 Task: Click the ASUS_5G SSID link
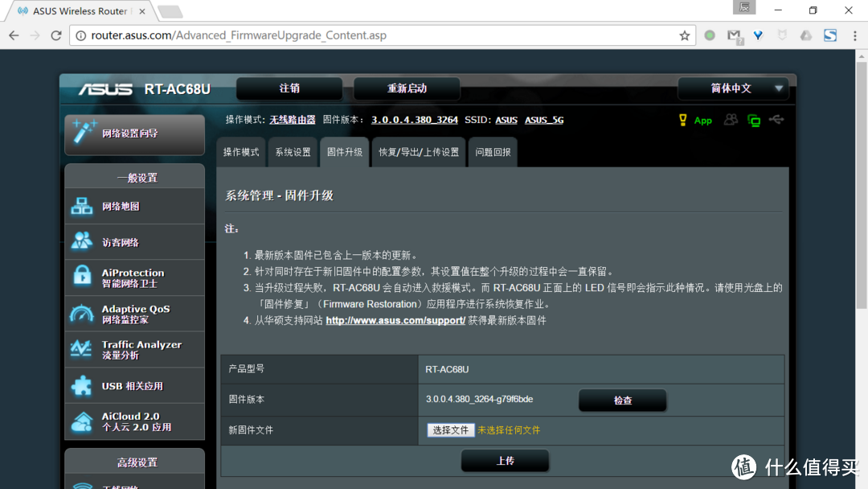(x=544, y=120)
